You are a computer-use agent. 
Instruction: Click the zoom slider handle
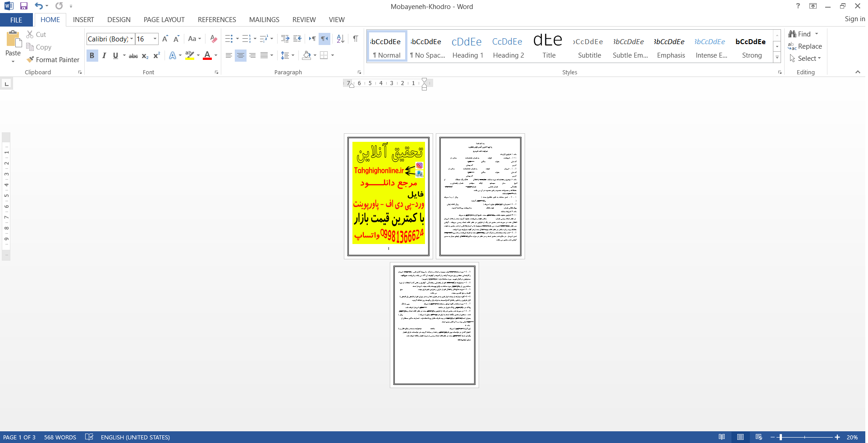[x=781, y=437]
